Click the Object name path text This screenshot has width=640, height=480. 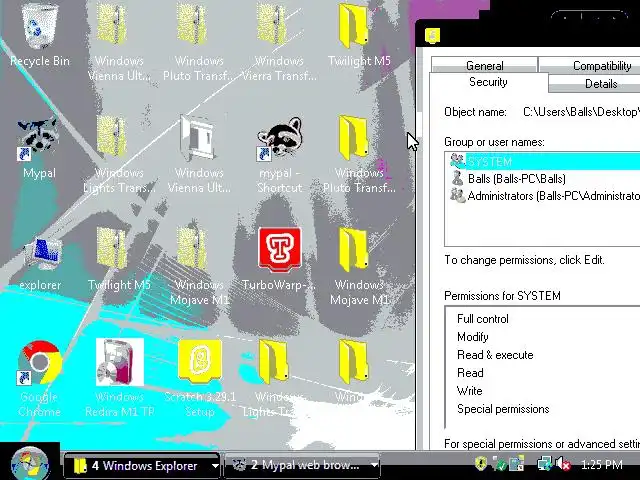pyautogui.click(x=581, y=112)
